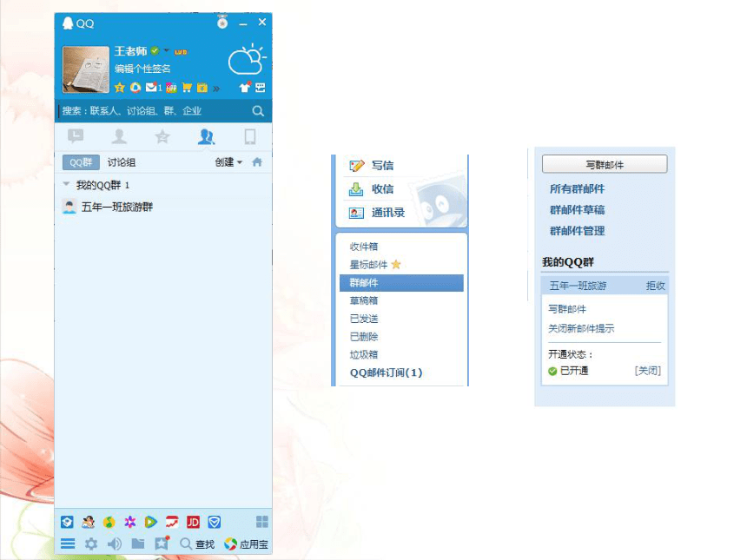The image size is (747, 560).
Task: Switch to the star QZone tab
Action: point(162,136)
